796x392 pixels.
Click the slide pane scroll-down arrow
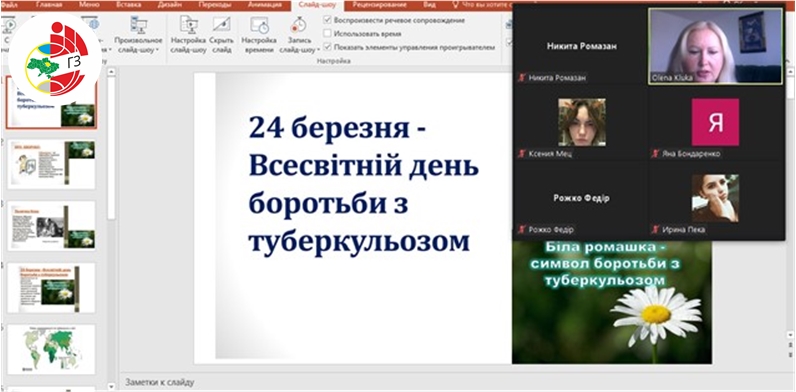(x=790, y=335)
